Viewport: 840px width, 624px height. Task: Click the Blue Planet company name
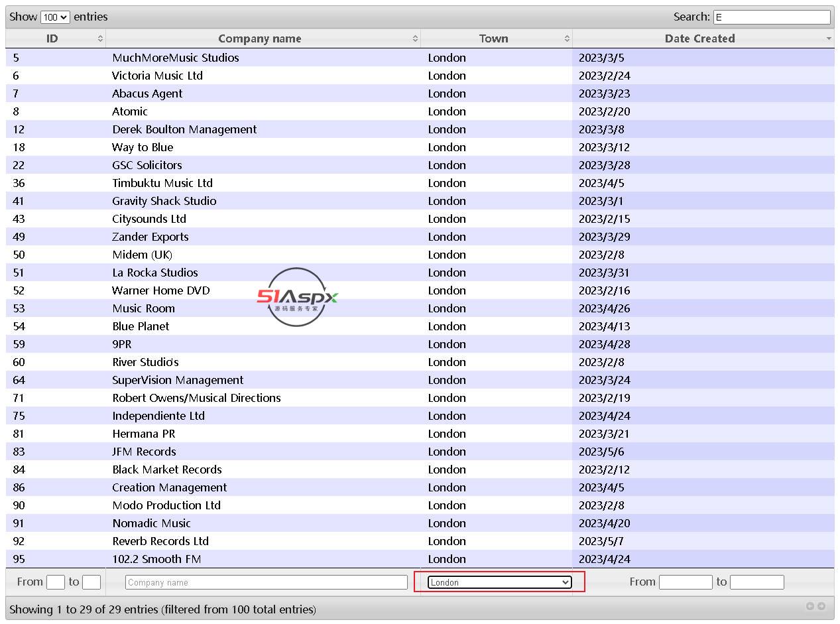point(141,326)
